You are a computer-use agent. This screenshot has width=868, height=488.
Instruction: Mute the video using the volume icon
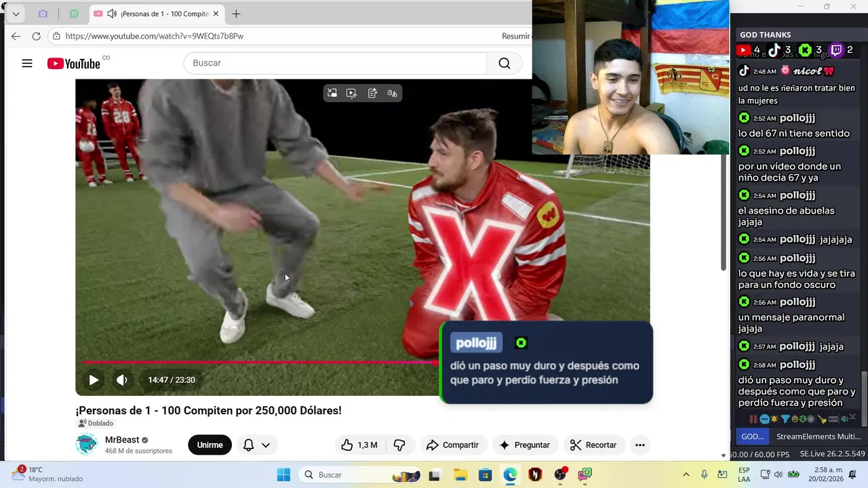[x=122, y=380]
